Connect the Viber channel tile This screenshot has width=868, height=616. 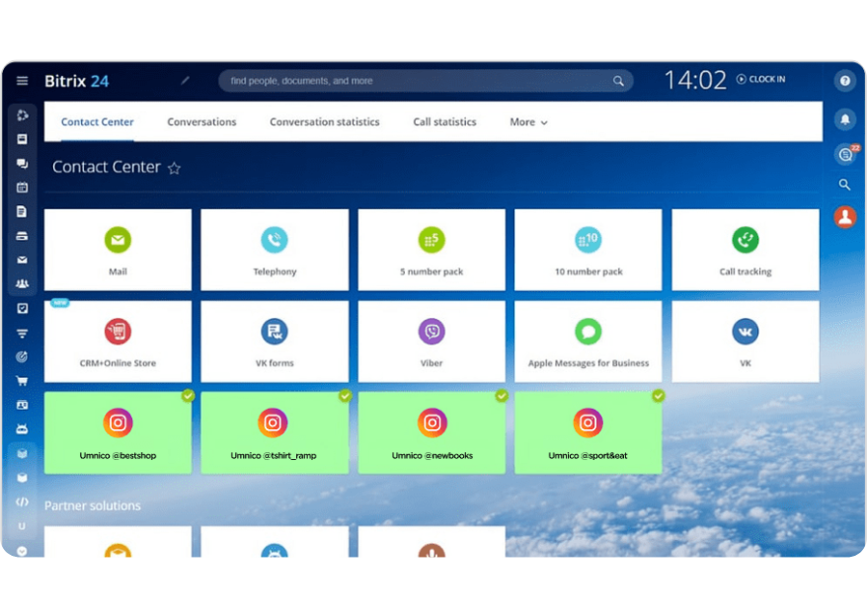[x=432, y=342]
